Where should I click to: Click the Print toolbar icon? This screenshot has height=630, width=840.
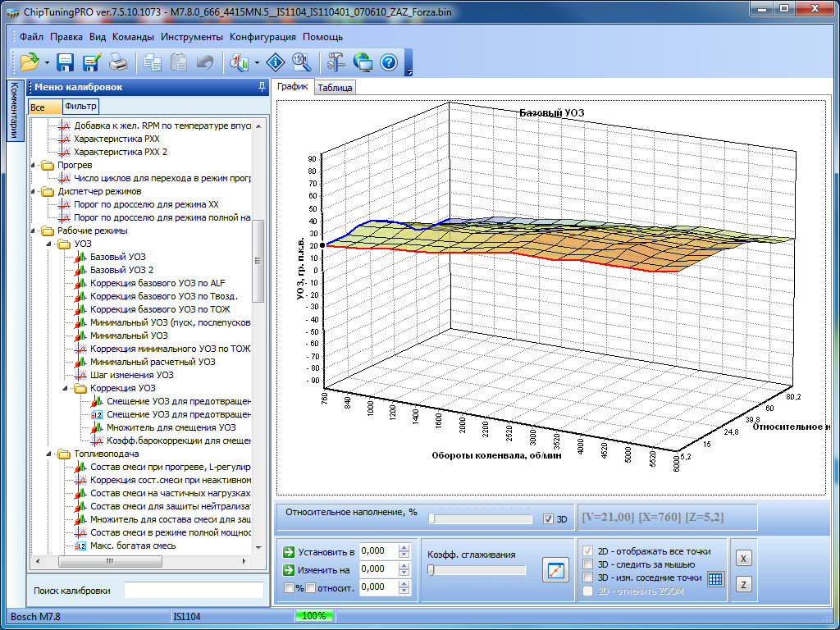(x=118, y=62)
